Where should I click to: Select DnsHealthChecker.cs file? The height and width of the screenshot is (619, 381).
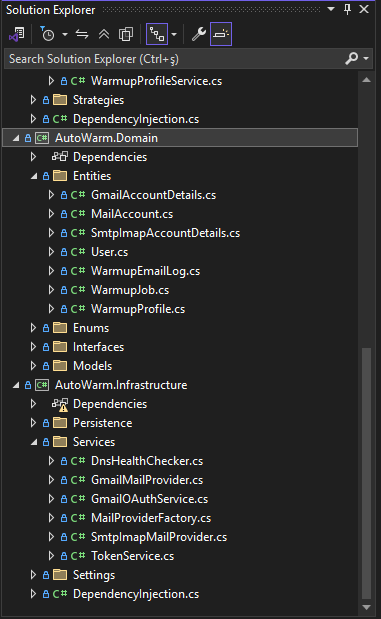147,461
